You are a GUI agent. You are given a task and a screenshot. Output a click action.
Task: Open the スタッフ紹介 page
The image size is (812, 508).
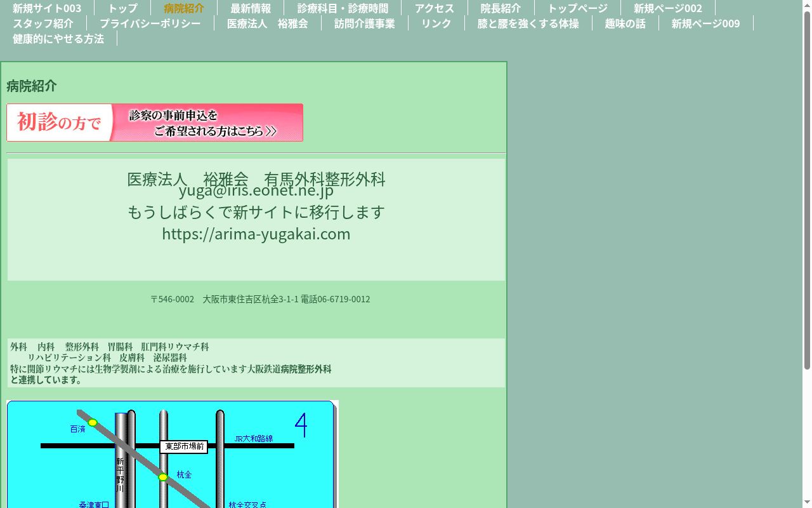click(43, 23)
